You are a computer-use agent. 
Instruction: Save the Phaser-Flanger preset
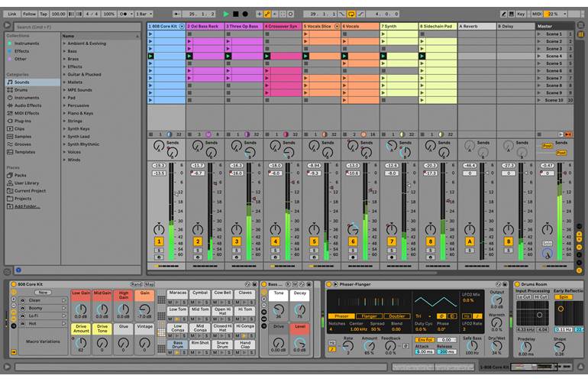pyautogui.click(x=505, y=284)
